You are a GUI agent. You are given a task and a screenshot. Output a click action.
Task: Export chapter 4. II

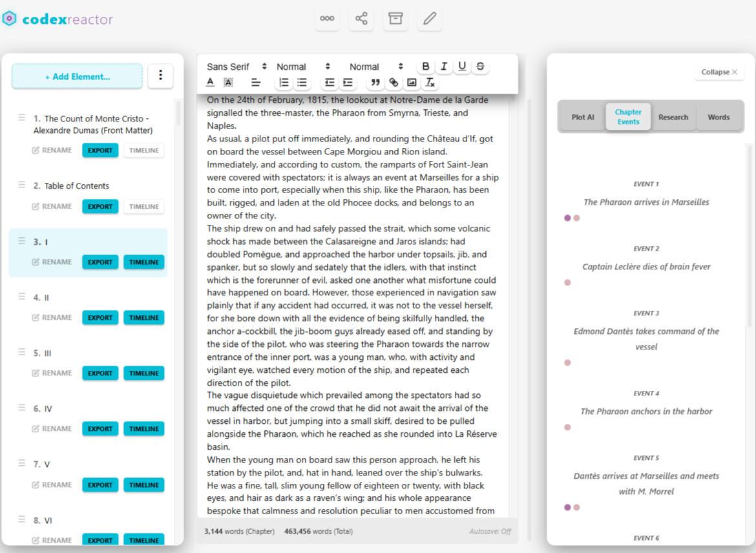(100, 318)
